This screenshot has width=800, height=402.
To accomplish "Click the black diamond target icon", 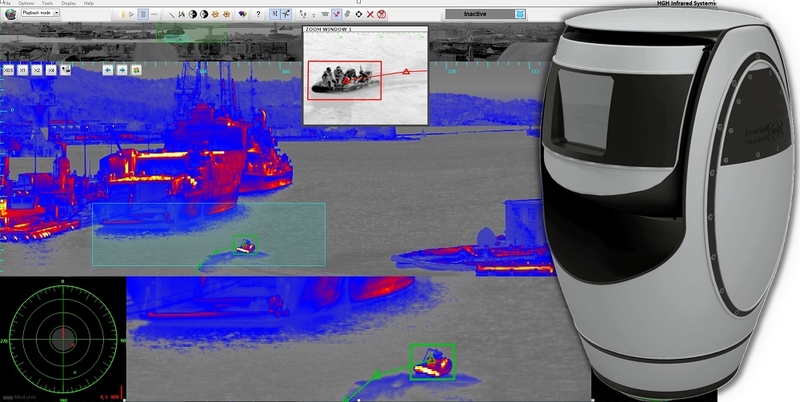I will coord(358,14).
